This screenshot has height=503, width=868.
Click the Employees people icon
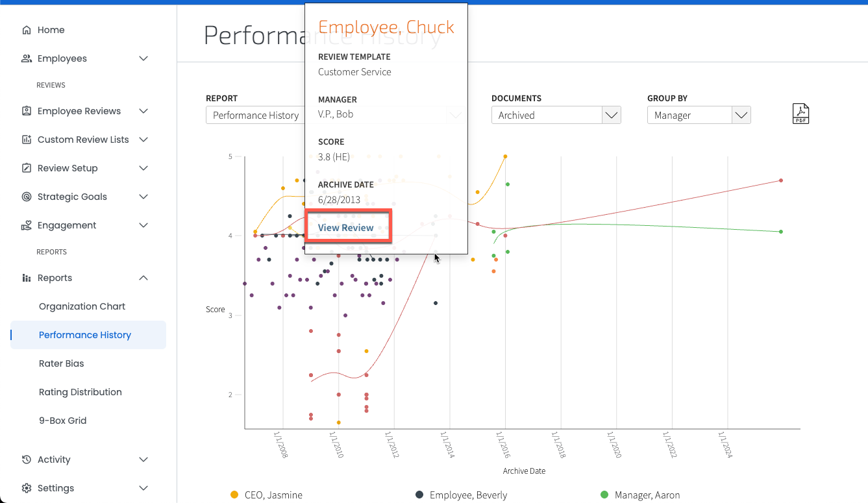(27, 58)
